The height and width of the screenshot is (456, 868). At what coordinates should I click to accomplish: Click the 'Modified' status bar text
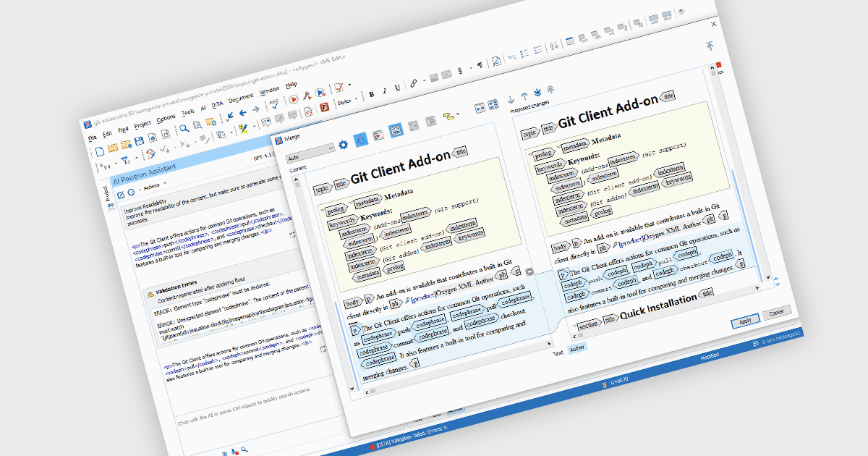tap(711, 358)
